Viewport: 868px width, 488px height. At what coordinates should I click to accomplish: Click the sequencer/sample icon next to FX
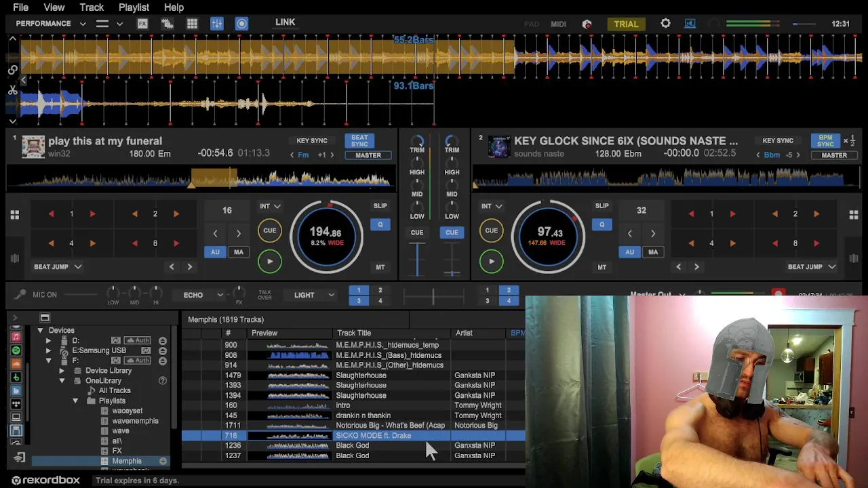[x=167, y=24]
